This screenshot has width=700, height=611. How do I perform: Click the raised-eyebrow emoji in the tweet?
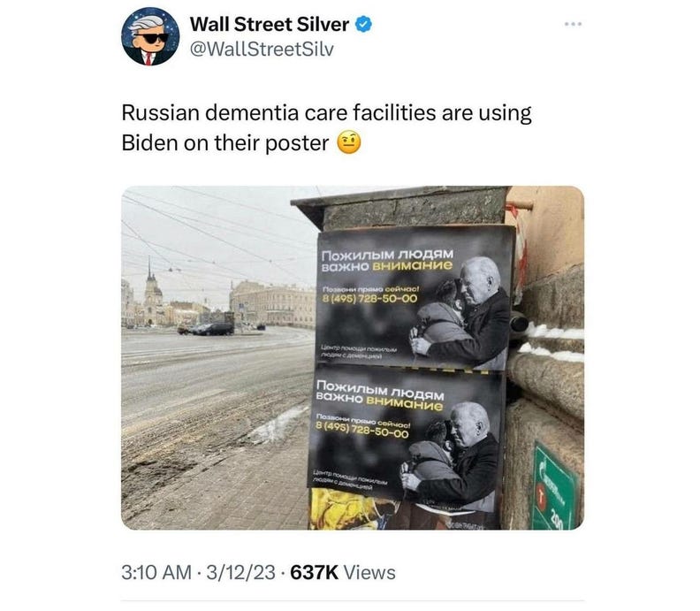(x=349, y=143)
